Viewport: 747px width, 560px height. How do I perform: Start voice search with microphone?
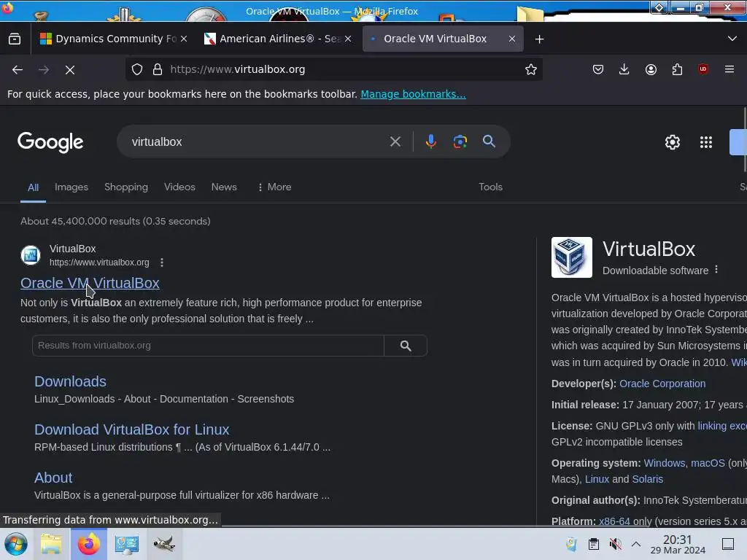pos(430,141)
